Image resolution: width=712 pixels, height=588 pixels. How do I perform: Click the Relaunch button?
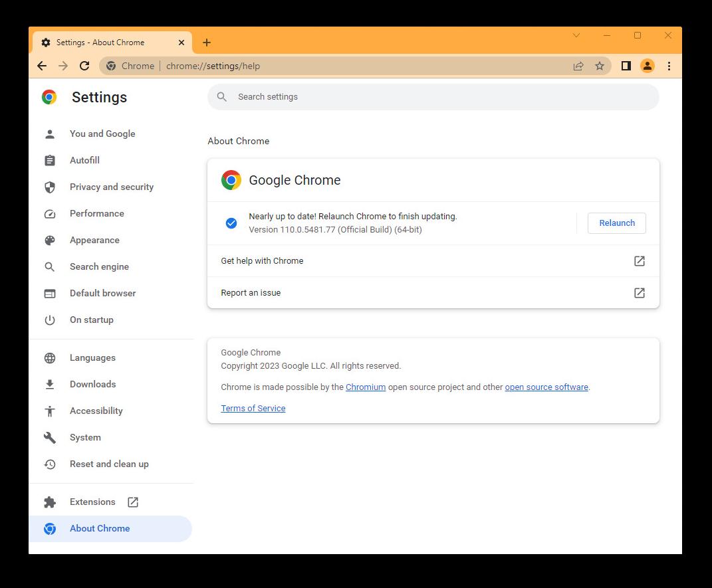616,223
